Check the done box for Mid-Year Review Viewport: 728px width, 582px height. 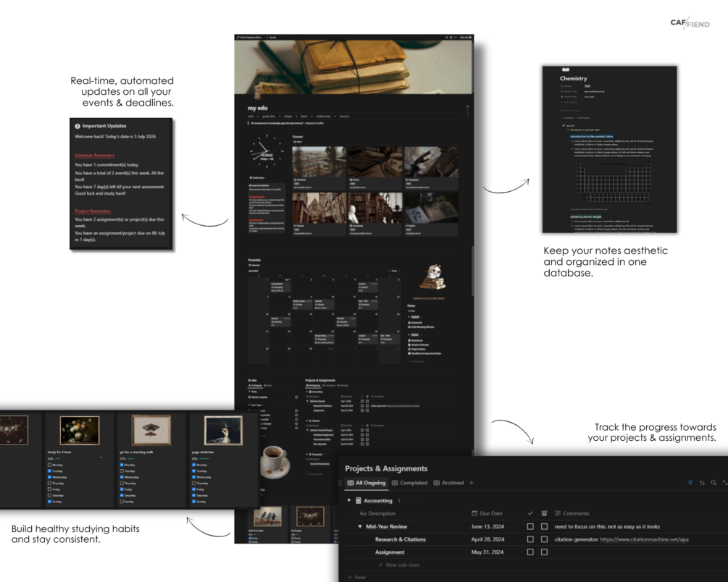(x=530, y=526)
